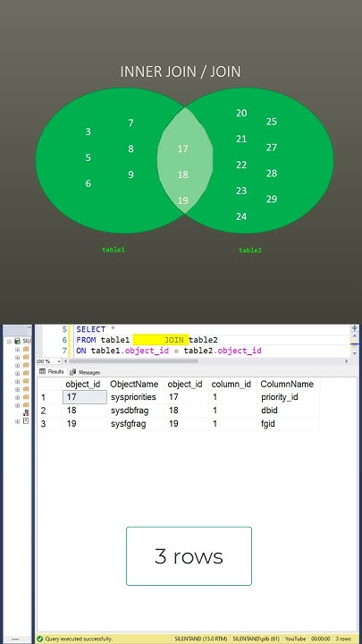
Task: Click table2.object_id in the ON clause
Action: tap(223, 351)
